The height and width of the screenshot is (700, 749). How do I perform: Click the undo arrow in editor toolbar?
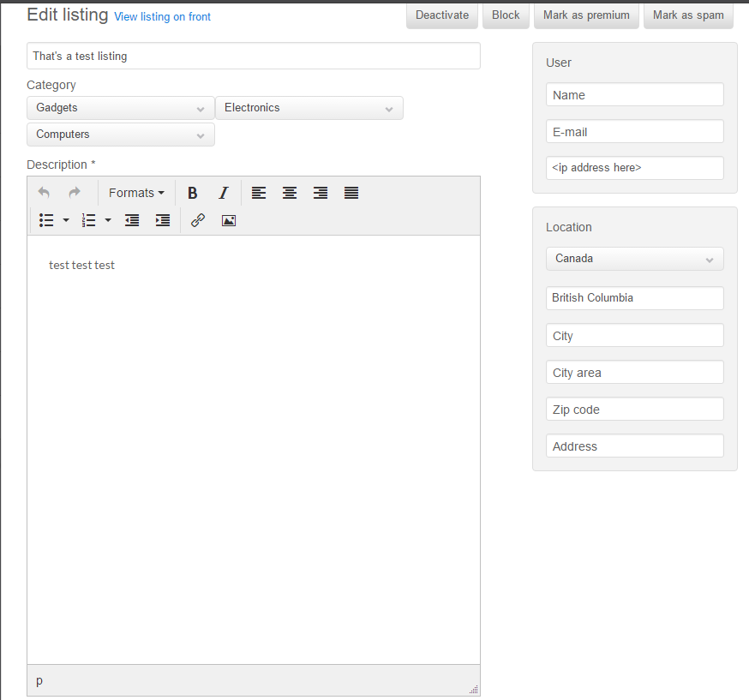click(x=44, y=193)
